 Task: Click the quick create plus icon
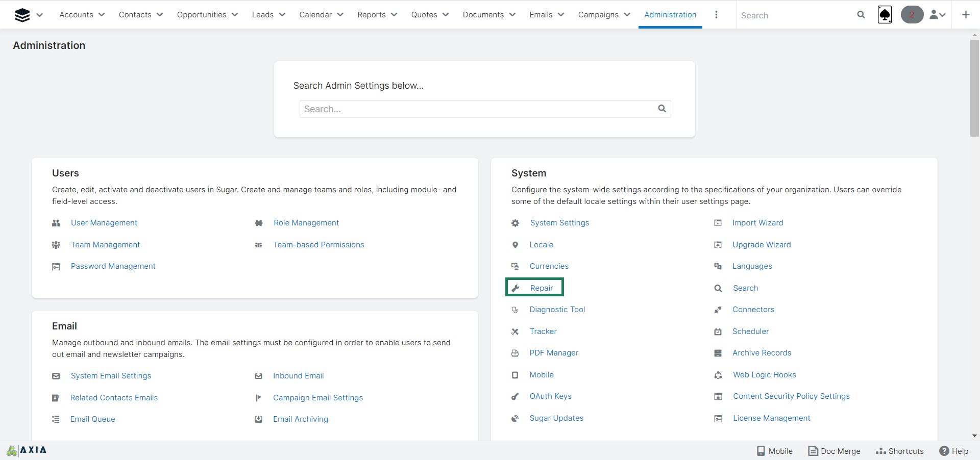point(966,15)
